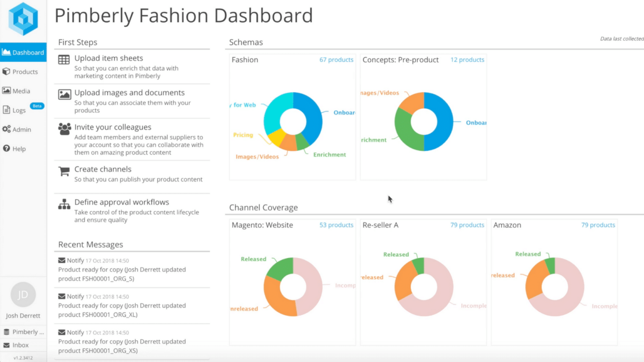Click the Josh Derrett user name

coord(23,315)
